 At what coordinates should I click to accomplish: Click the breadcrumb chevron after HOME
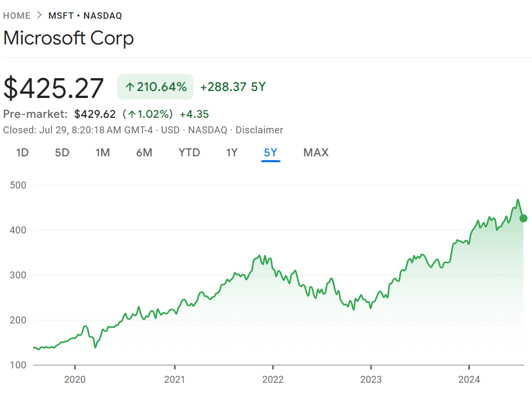39,16
